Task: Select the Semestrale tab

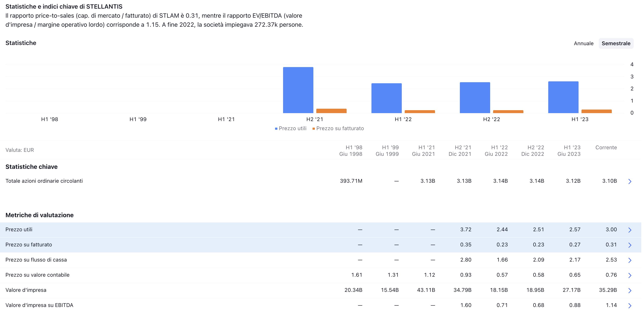Action: pos(616,44)
